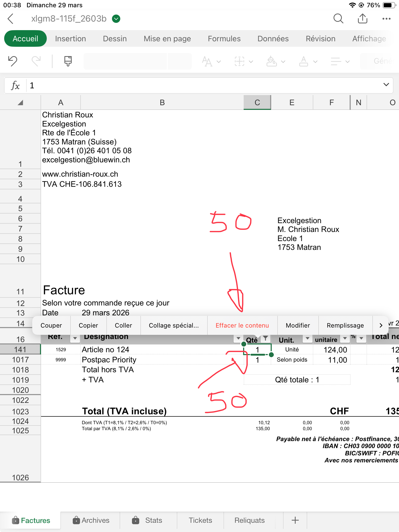Open active filter on Qté column
This screenshot has width=399, height=532.
pyautogui.click(x=265, y=338)
